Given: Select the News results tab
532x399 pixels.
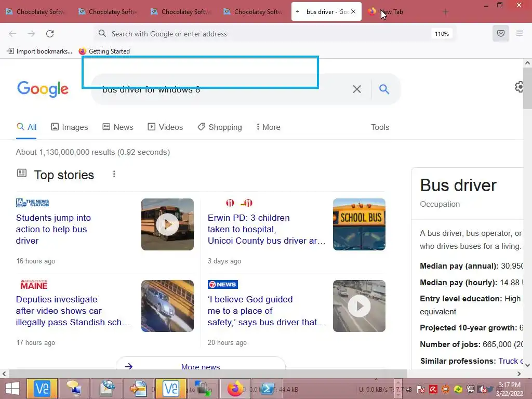Looking at the screenshot, I should pyautogui.click(x=118, y=127).
